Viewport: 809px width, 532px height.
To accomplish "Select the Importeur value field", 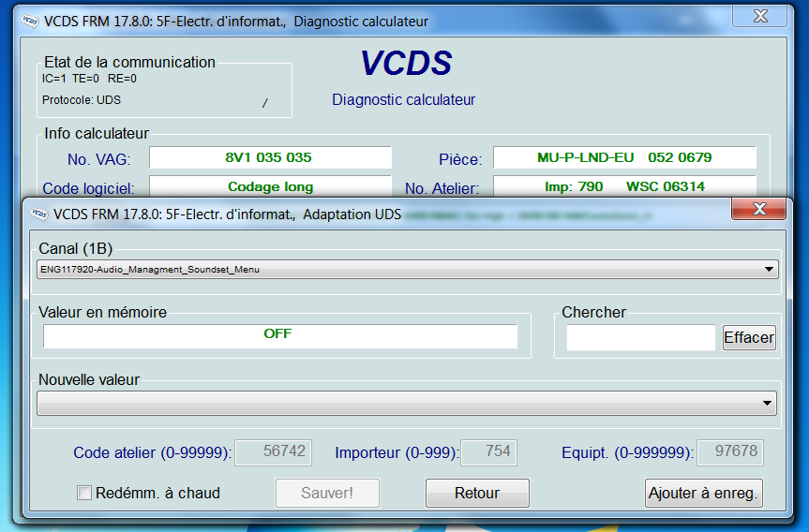I will tap(487, 452).
